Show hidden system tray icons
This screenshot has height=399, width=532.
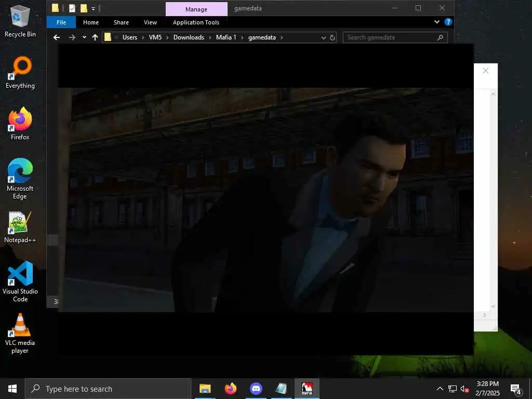[x=440, y=389]
